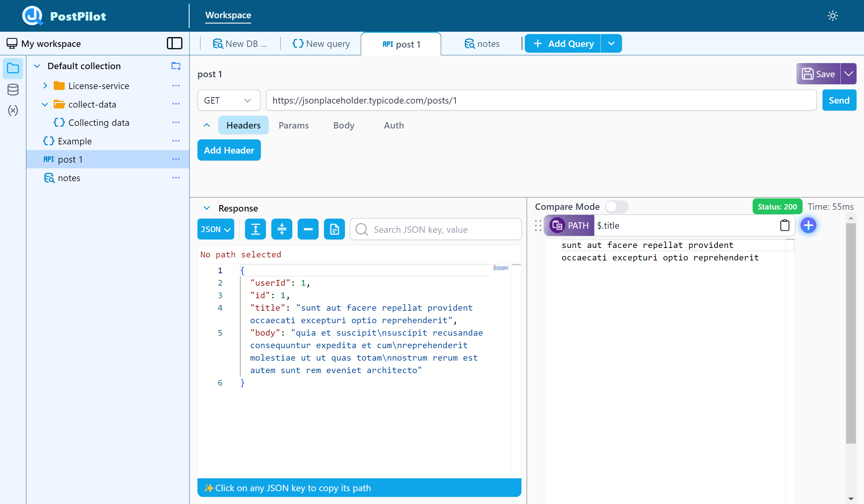The image size is (864, 504).
Task: Switch to the Params tab
Action: point(294,125)
